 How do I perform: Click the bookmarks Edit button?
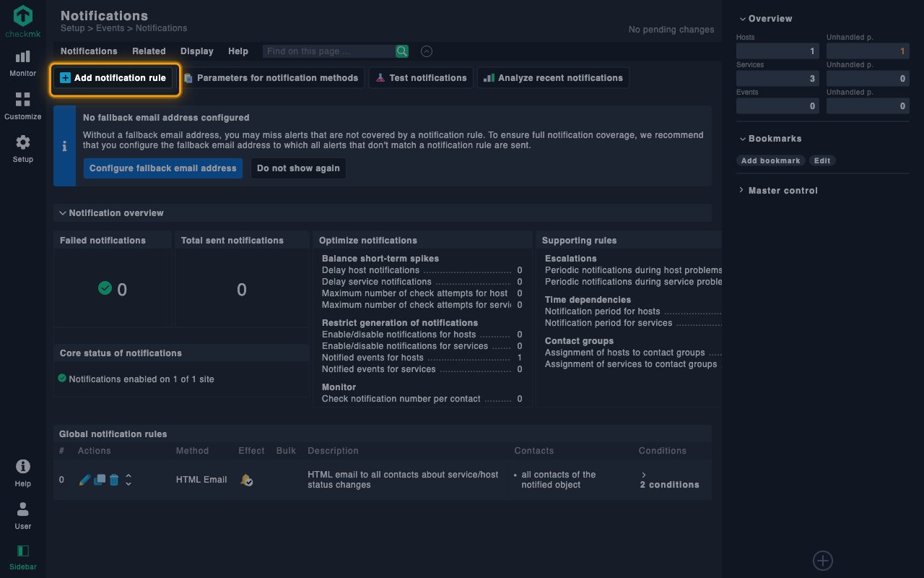click(822, 161)
